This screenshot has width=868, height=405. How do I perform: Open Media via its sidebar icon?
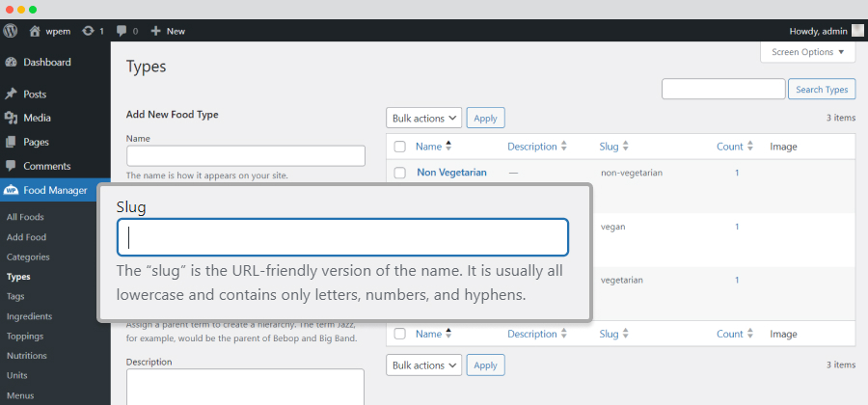[x=11, y=118]
